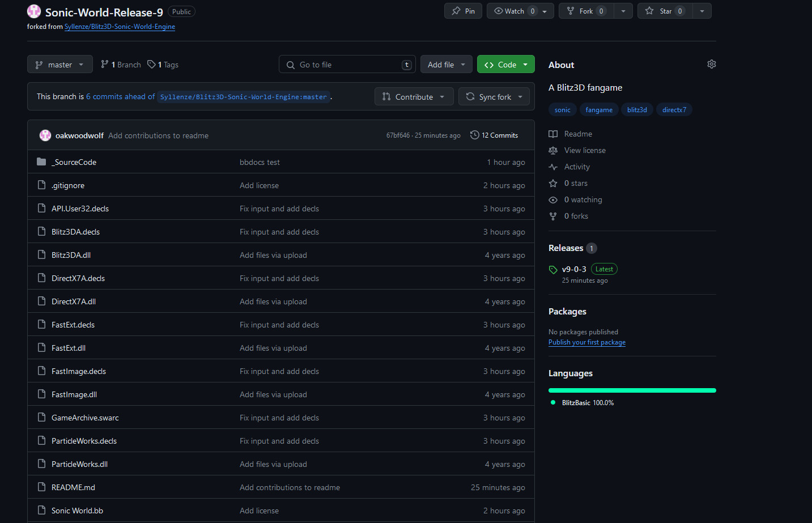Expand the green Code dropdown

point(505,65)
